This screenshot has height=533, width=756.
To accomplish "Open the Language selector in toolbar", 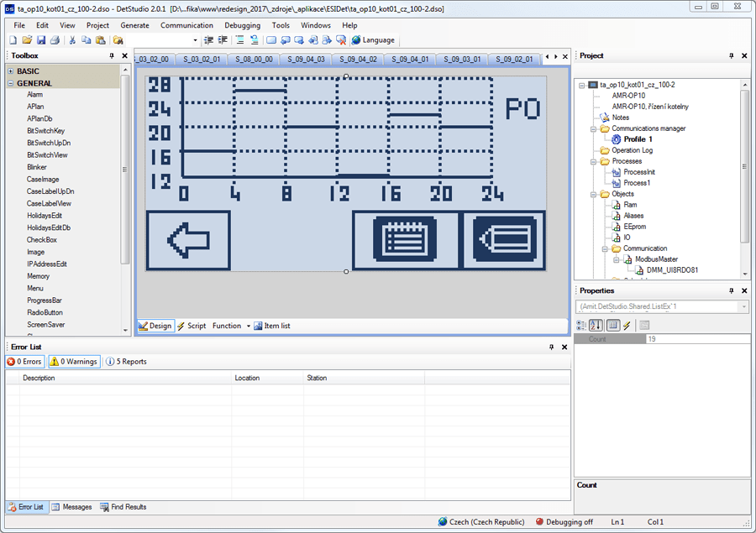I will pos(373,40).
